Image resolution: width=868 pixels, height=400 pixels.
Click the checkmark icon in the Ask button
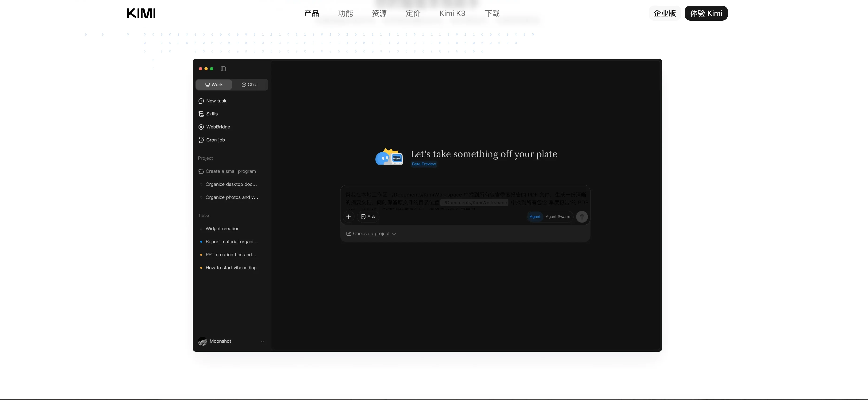click(363, 217)
